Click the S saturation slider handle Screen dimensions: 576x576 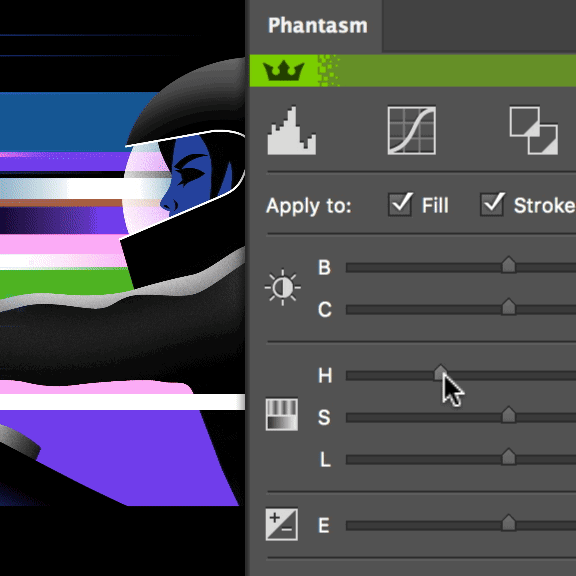(x=509, y=414)
